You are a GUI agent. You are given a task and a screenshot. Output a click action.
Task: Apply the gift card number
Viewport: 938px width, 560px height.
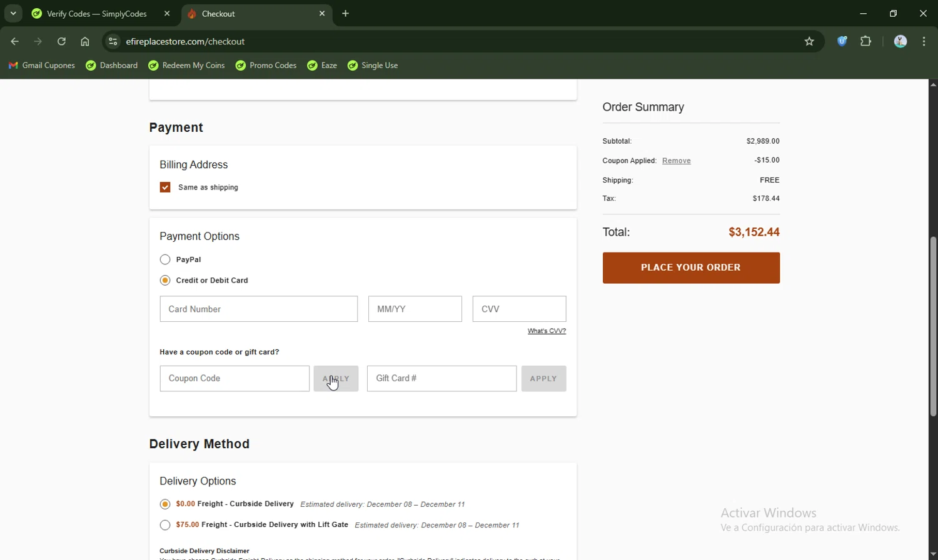543,379
